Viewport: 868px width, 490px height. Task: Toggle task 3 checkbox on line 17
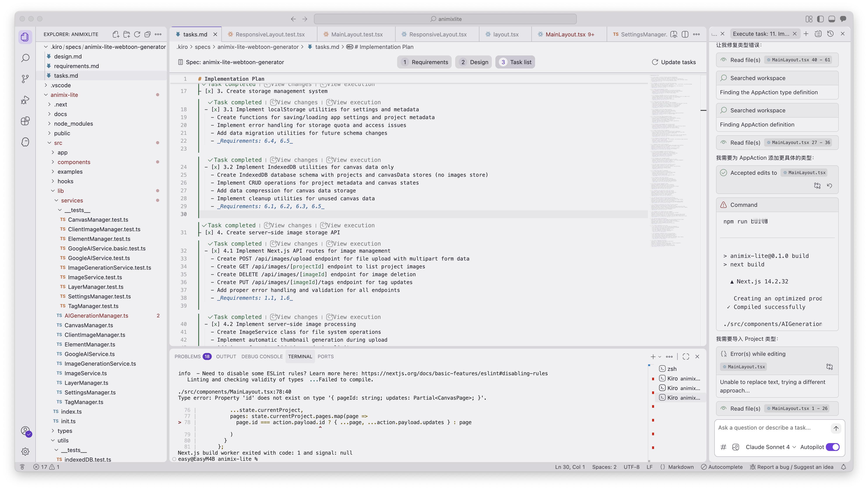pyautogui.click(x=209, y=91)
